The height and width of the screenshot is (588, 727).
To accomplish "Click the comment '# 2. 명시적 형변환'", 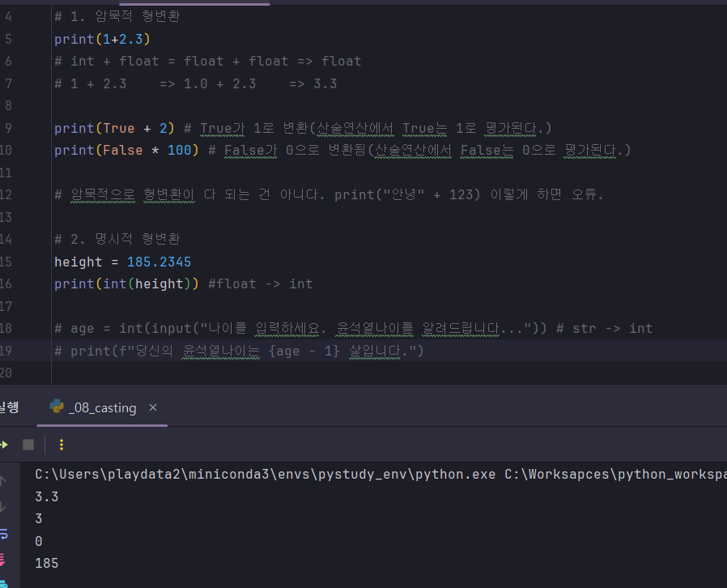I will 117,239.
